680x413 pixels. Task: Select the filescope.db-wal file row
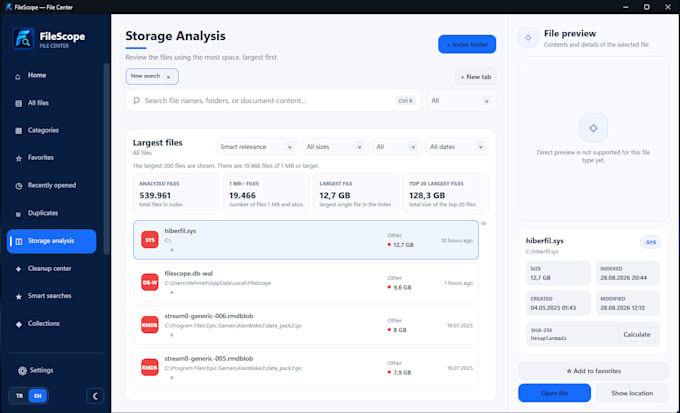pos(306,282)
